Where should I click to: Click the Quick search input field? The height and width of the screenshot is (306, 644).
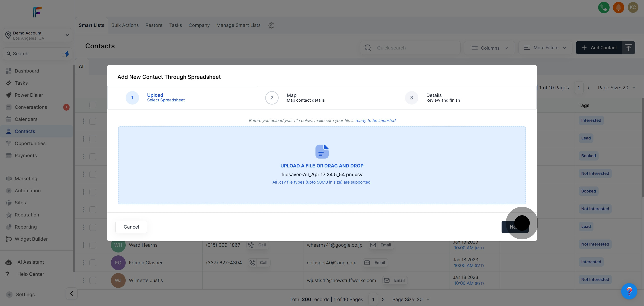(x=415, y=48)
